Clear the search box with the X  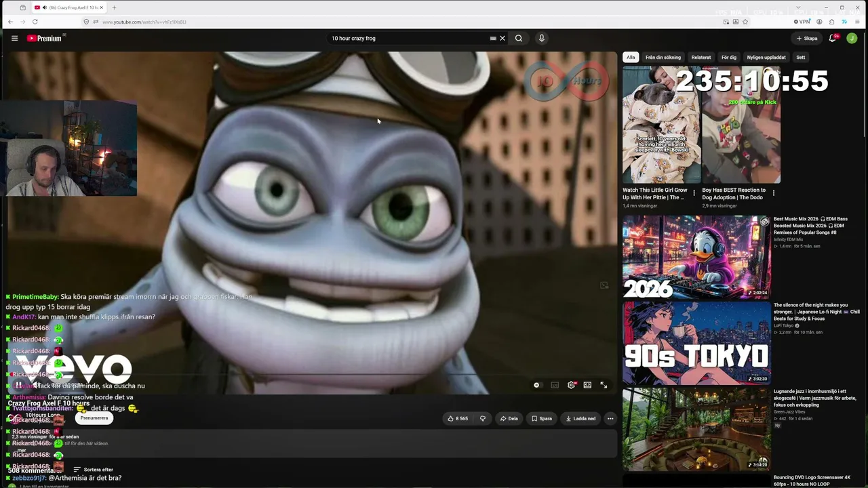502,38
